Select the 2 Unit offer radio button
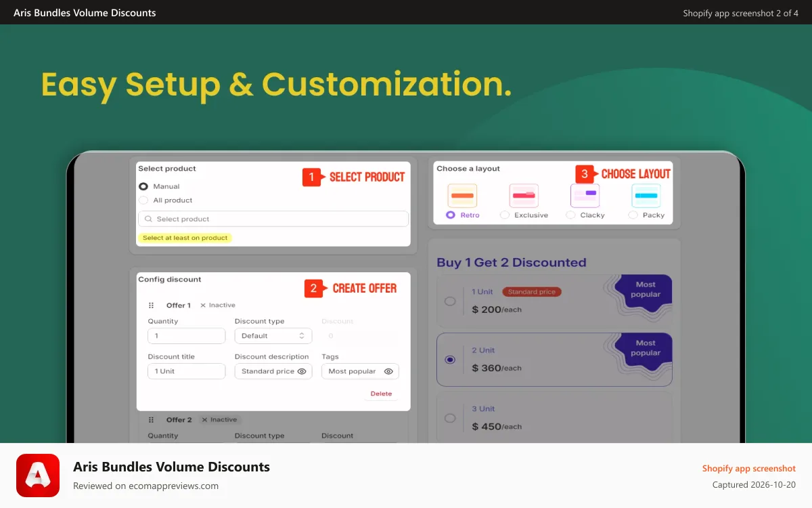 450,360
